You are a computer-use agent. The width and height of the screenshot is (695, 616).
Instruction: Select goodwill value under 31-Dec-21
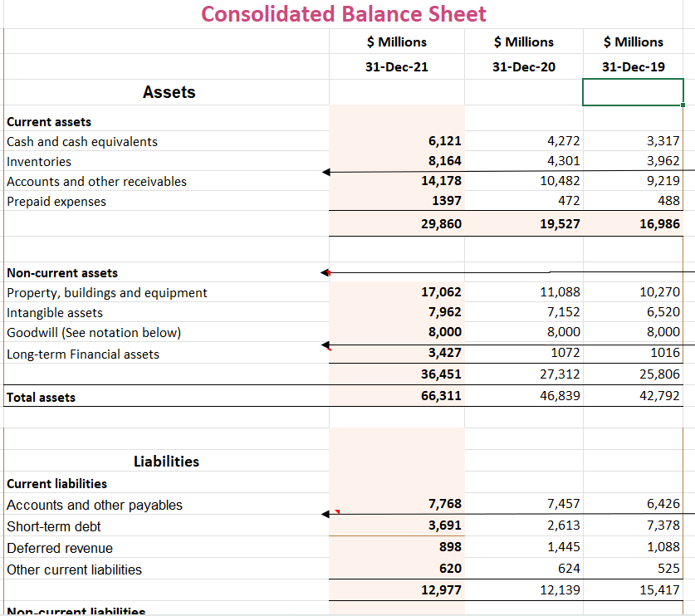[444, 332]
